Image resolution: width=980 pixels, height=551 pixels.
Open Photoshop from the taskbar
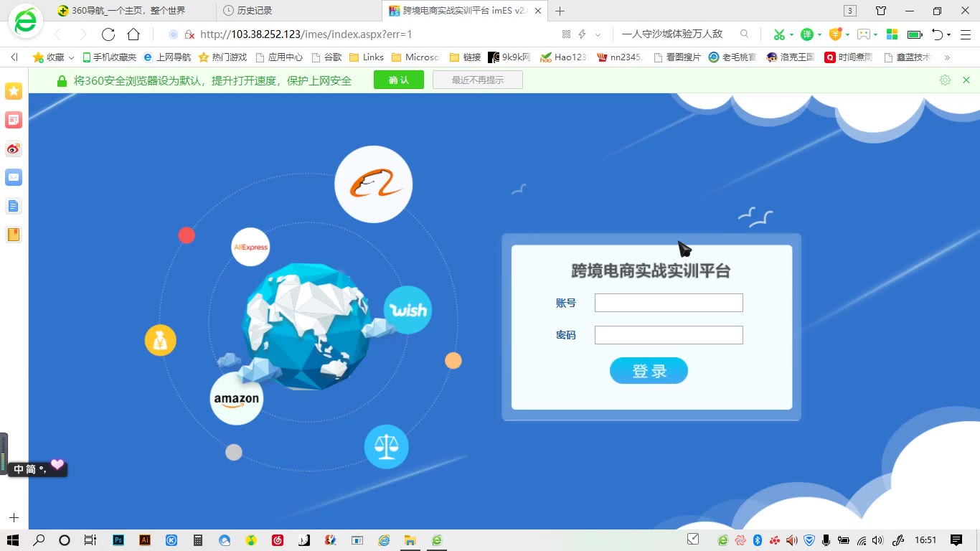119,540
